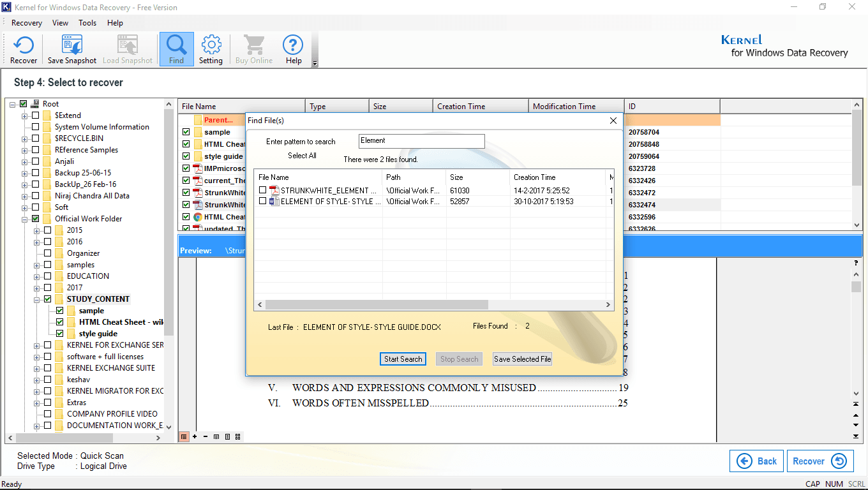Check the ELEMENT OF STYLE result checkbox
This screenshot has height=490, width=868.
[262, 201]
